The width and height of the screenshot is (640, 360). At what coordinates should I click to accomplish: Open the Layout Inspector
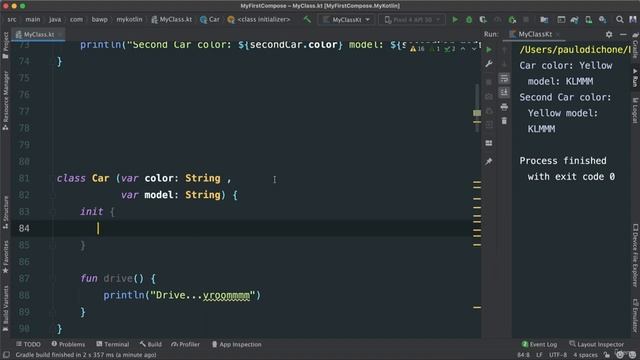596,344
